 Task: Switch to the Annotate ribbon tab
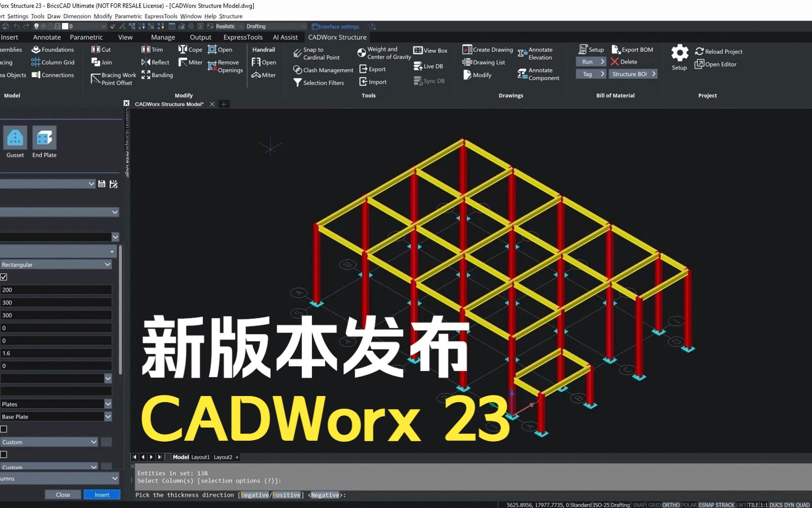pos(47,37)
